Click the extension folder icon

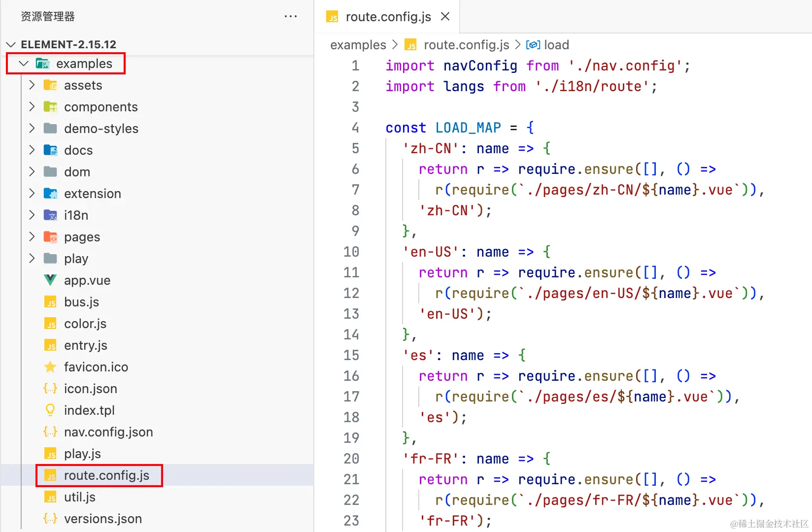click(50, 194)
